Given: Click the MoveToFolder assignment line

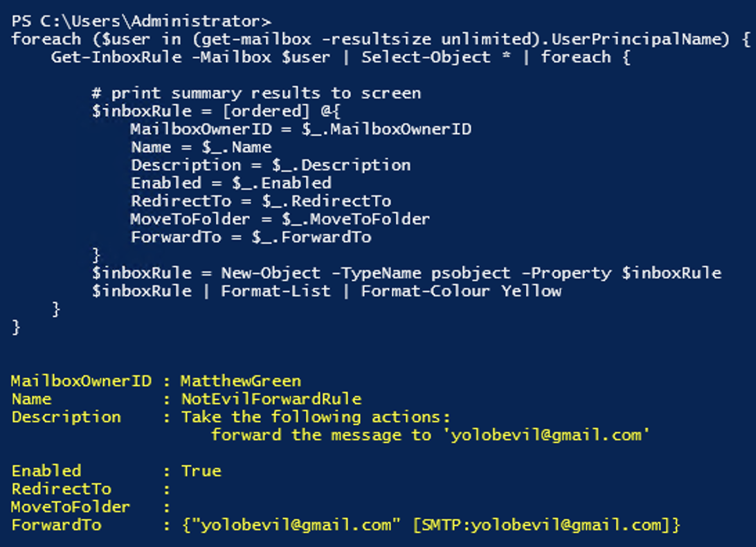Looking at the screenshot, I should click(x=280, y=219).
